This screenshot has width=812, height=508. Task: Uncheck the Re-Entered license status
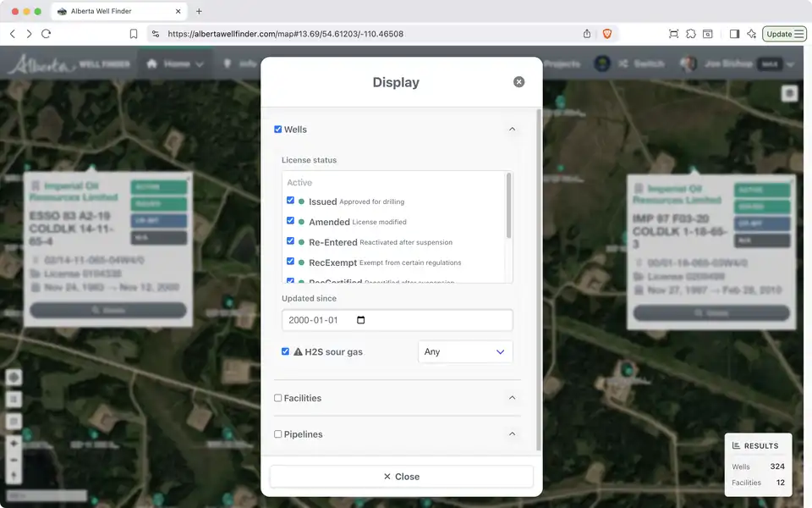click(290, 241)
